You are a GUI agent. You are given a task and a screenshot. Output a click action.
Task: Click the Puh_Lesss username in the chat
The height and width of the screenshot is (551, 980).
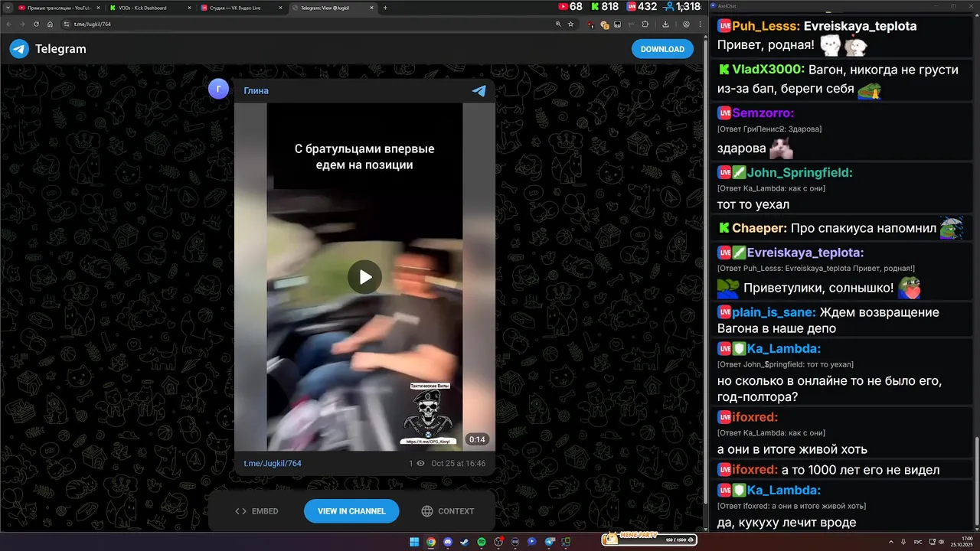click(x=766, y=25)
